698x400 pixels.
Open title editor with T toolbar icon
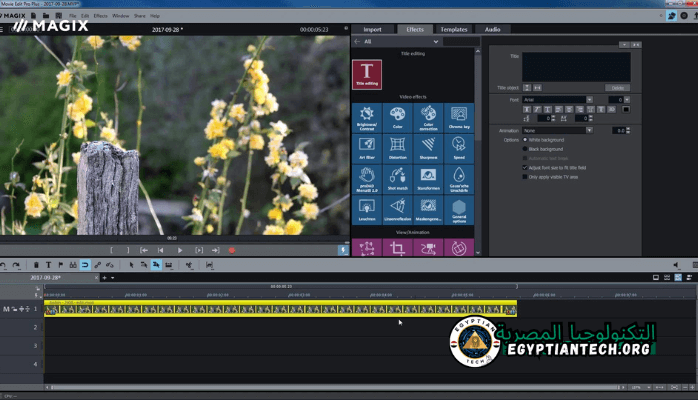(x=49, y=265)
